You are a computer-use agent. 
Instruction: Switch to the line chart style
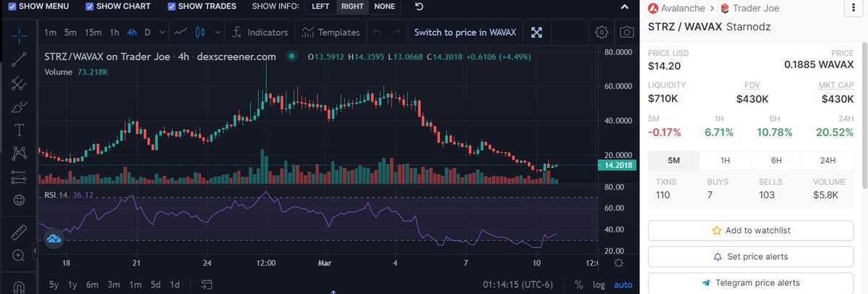(x=182, y=33)
